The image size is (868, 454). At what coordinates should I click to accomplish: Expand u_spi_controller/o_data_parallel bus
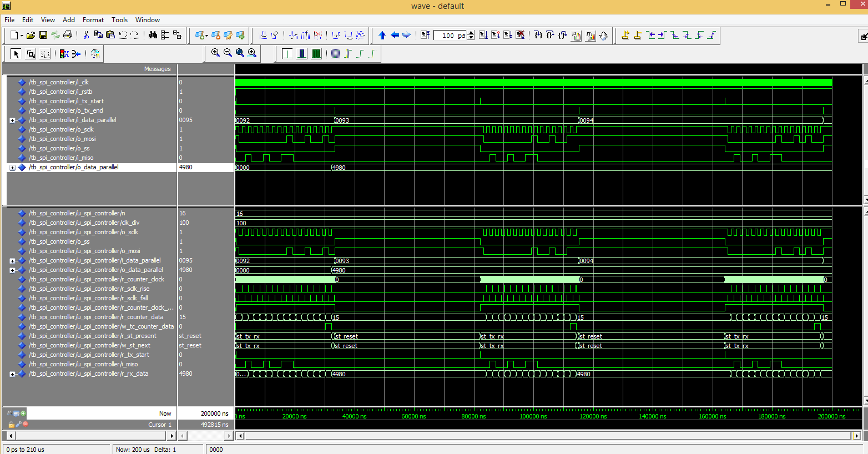click(12, 270)
